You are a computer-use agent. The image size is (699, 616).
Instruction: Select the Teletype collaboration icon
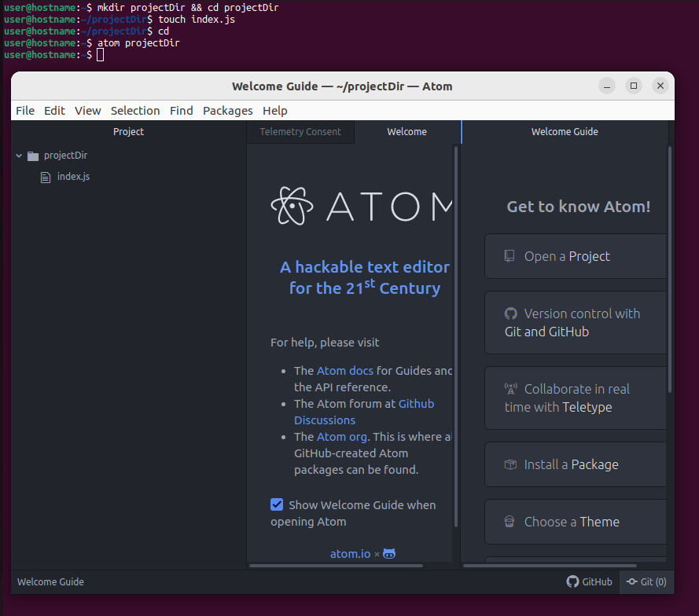[512, 387]
